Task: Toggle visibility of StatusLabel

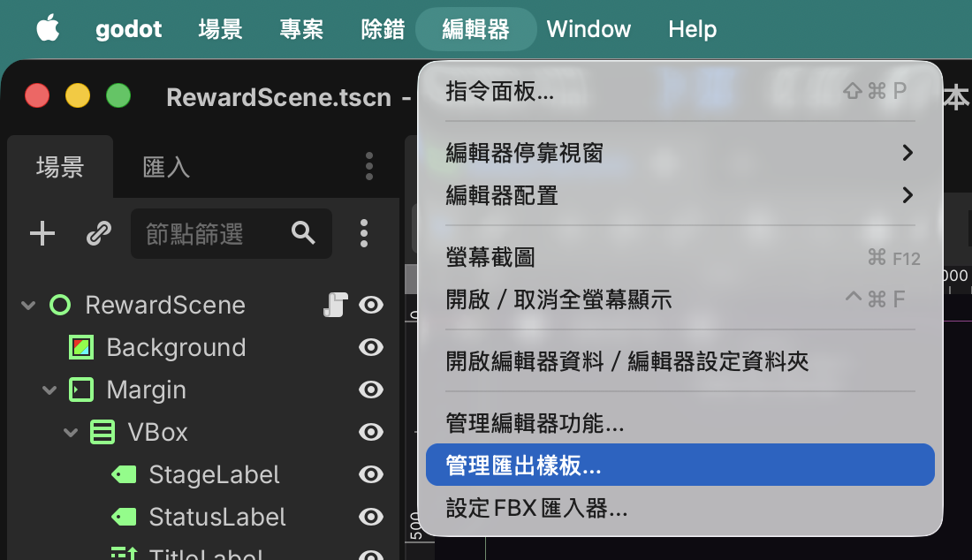Action: pos(371,518)
